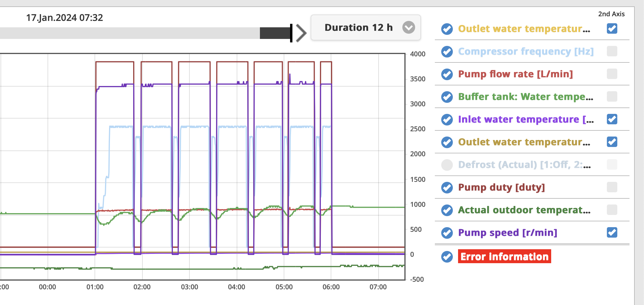Click the next-period arrow beside the time bar
This screenshot has height=305, width=644.
pyautogui.click(x=301, y=33)
